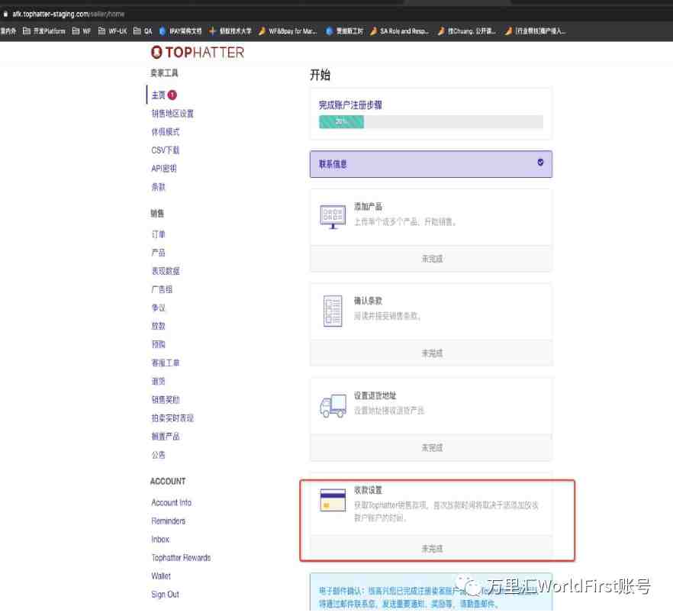Open 放款 in the sidebar
Image resolution: width=673 pixels, height=616 pixels.
pyautogui.click(x=159, y=326)
